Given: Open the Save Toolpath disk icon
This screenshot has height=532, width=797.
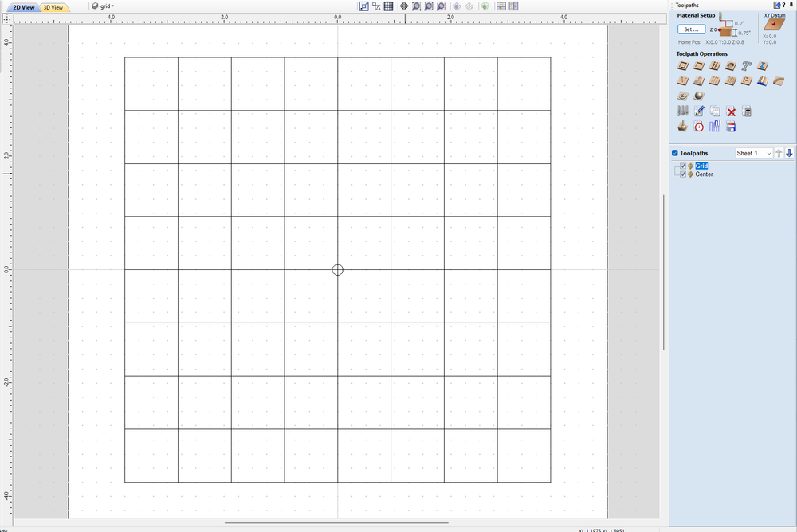Looking at the screenshot, I should pos(731,127).
